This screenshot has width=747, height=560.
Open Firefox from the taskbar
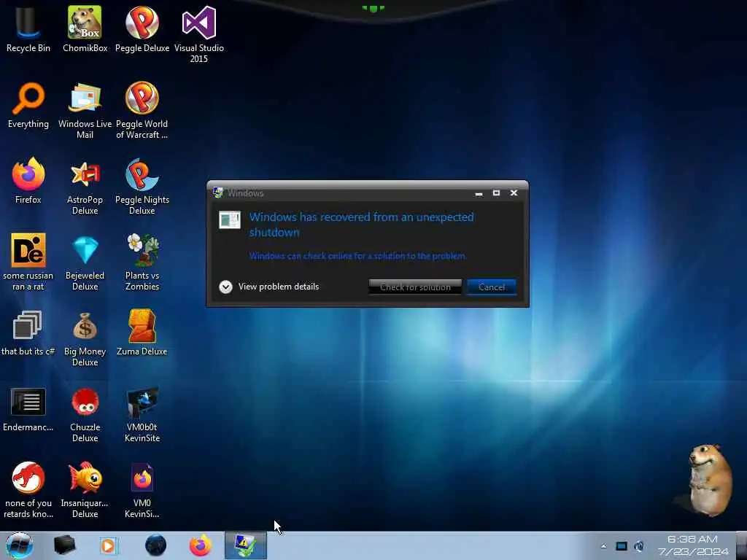click(200, 545)
